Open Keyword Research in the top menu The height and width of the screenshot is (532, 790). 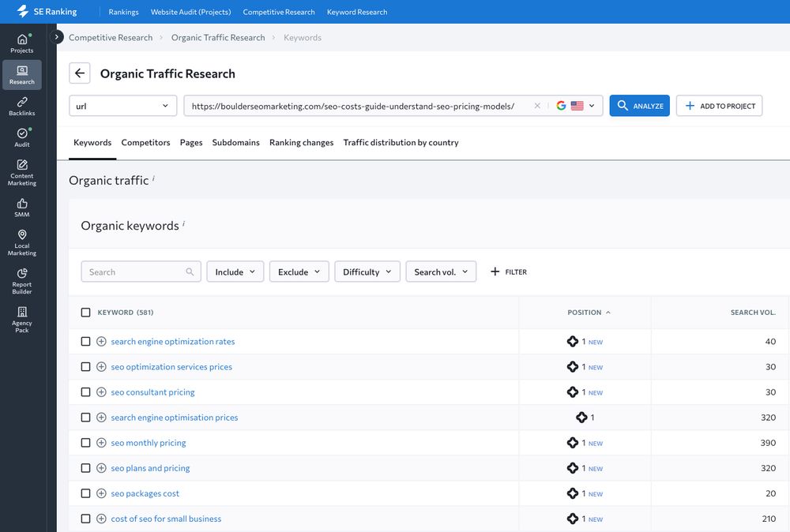[357, 12]
